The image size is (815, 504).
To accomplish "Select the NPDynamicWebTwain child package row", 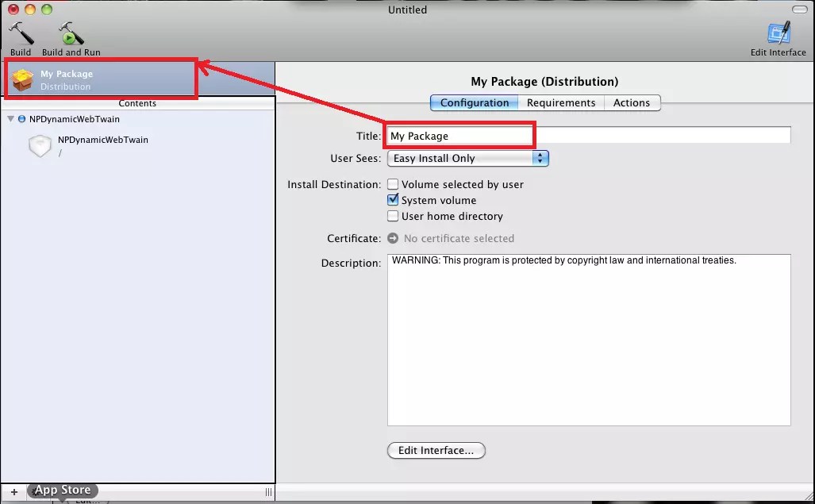I will 138,146.
